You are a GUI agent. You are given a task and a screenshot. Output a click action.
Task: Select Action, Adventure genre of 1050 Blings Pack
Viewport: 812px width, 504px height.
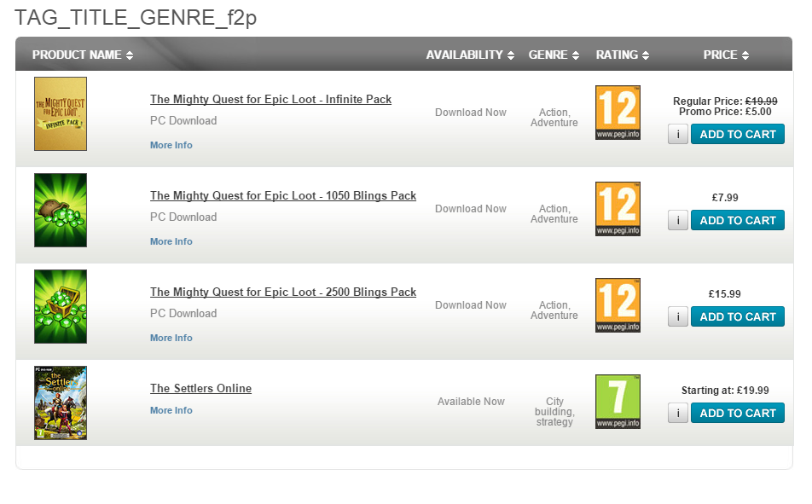tap(554, 214)
